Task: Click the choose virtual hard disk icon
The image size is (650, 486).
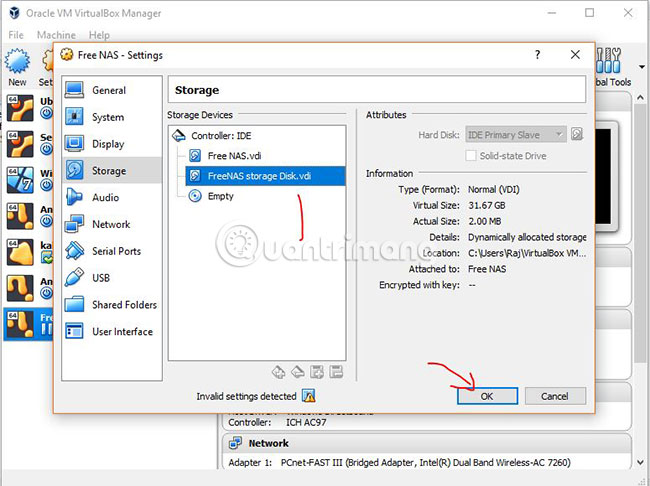Action: coord(577,134)
